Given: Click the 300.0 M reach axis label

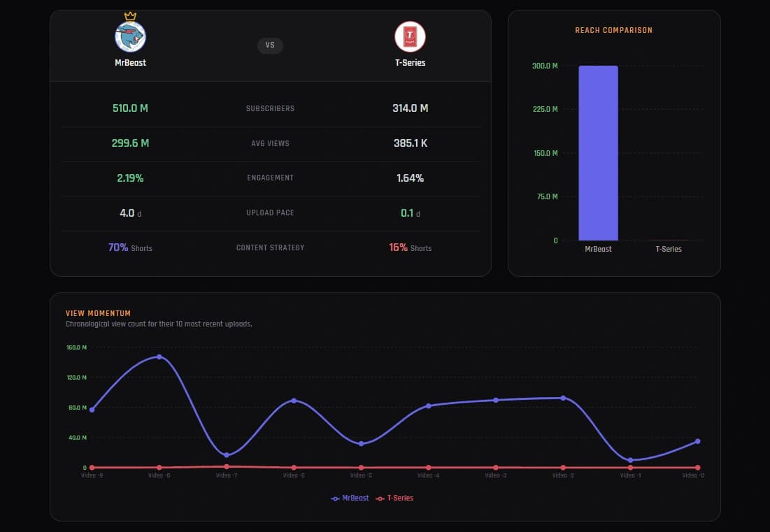Looking at the screenshot, I should (545, 66).
